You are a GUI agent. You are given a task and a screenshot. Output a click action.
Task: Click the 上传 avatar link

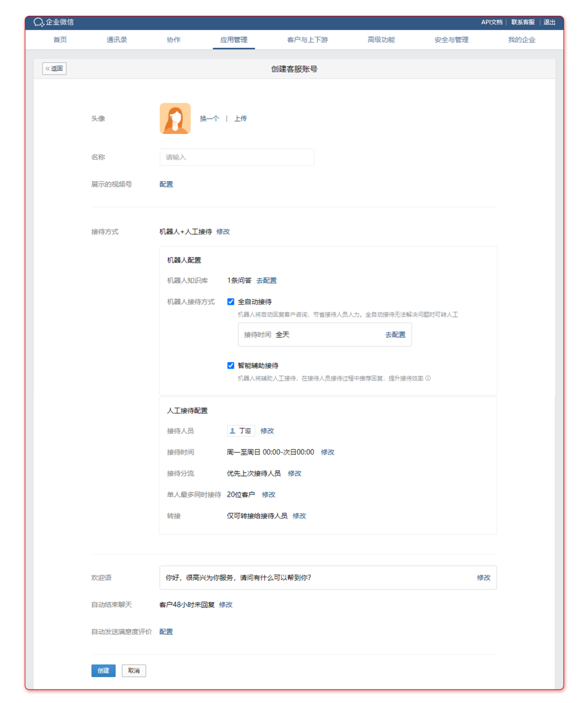pos(240,119)
